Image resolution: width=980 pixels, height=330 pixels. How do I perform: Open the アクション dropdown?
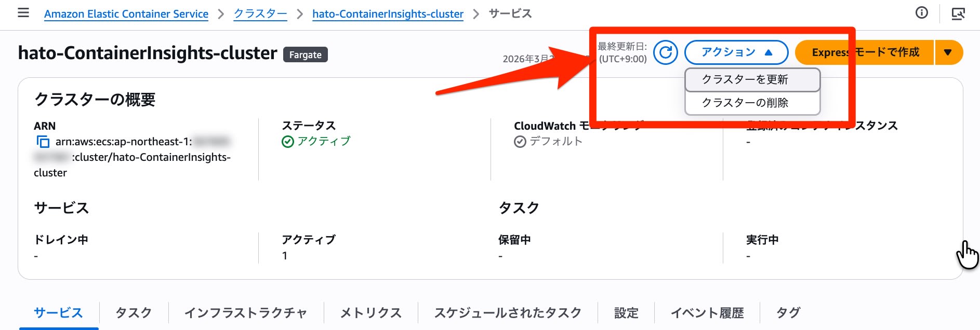(736, 52)
